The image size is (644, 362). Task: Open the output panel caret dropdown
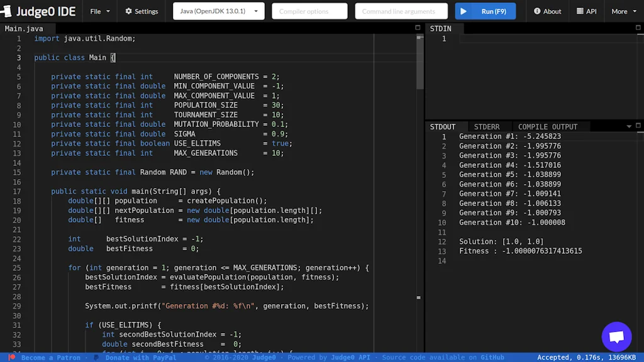pos(628,126)
